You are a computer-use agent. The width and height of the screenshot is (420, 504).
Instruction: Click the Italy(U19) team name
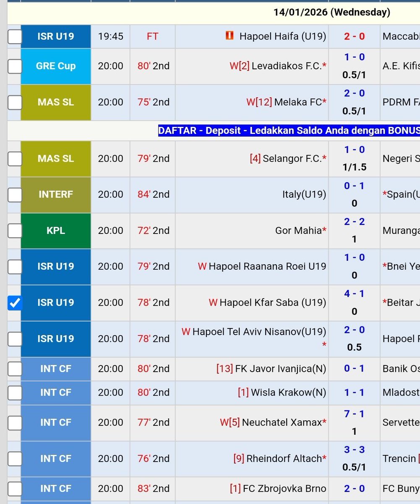pos(304,194)
